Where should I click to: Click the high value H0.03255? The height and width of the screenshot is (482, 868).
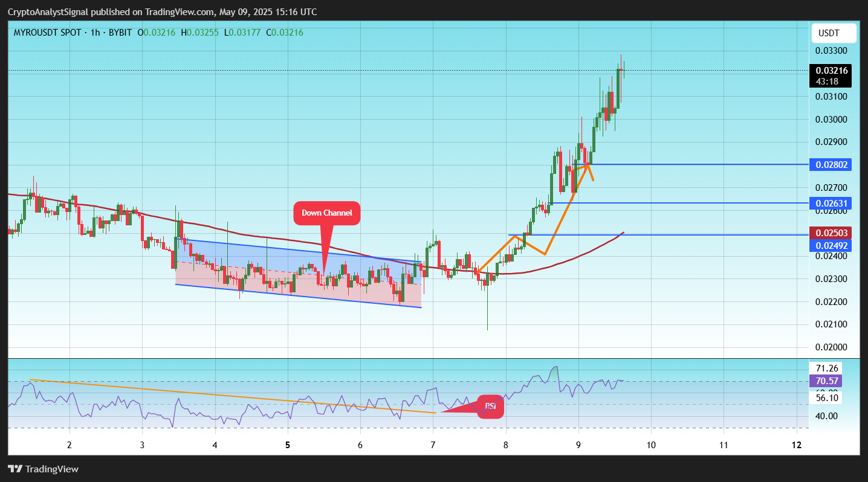point(199,32)
